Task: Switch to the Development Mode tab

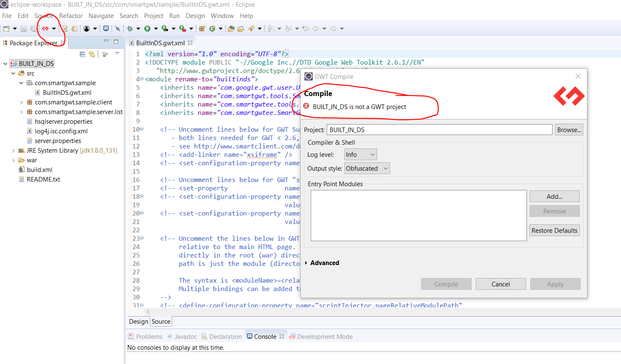Action: tap(321, 337)
